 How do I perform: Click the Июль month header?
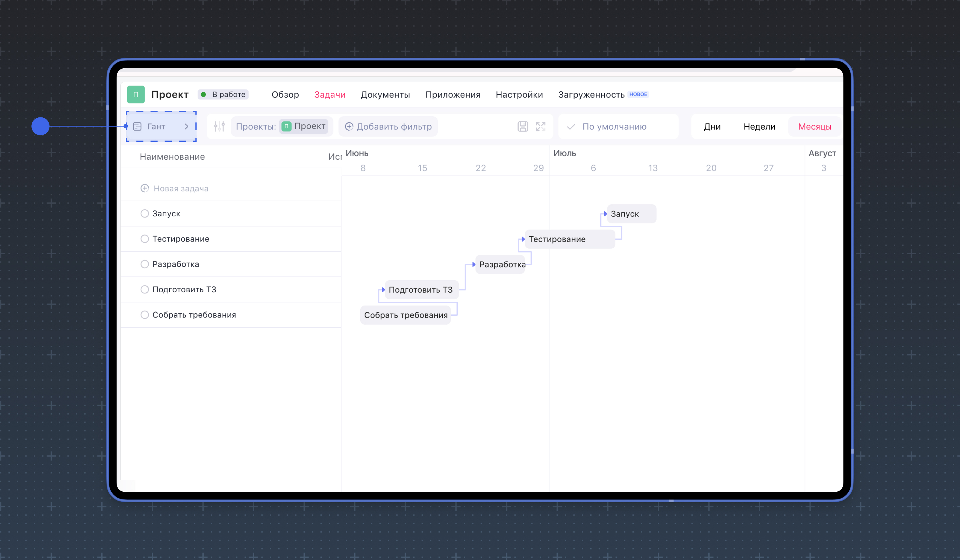565,153
